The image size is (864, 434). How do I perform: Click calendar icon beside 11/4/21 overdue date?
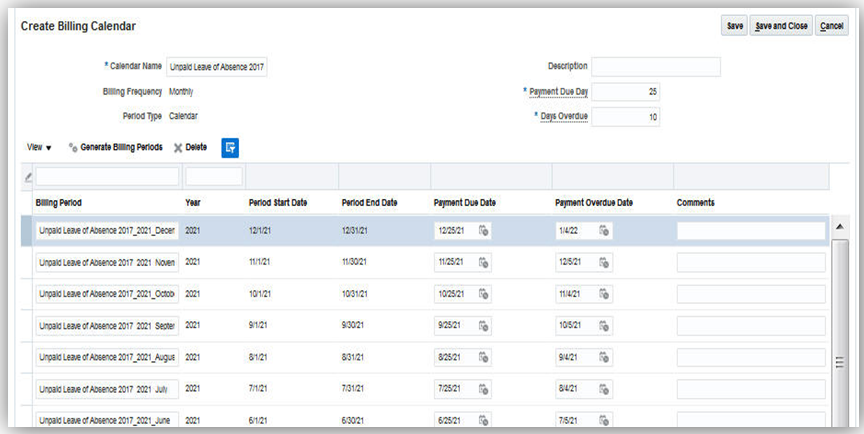(x=604, y=295)
